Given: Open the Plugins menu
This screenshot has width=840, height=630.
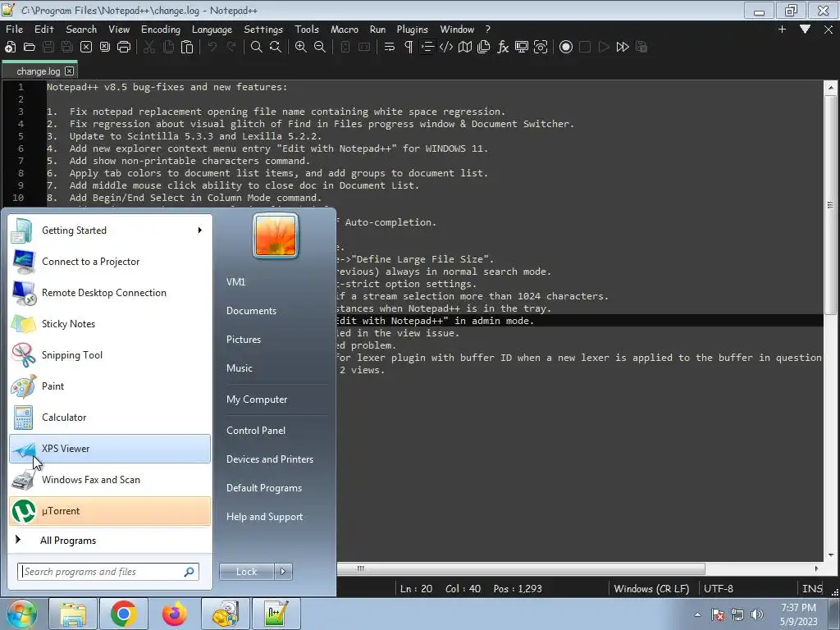Looking at the screenshot, I should pos(412,30).
